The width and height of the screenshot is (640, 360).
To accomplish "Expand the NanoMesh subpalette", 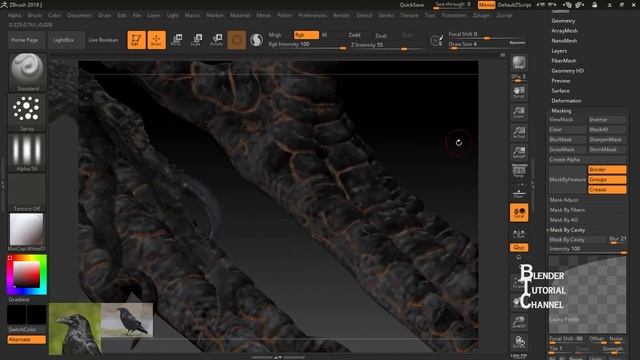I will tap(564, 41).
